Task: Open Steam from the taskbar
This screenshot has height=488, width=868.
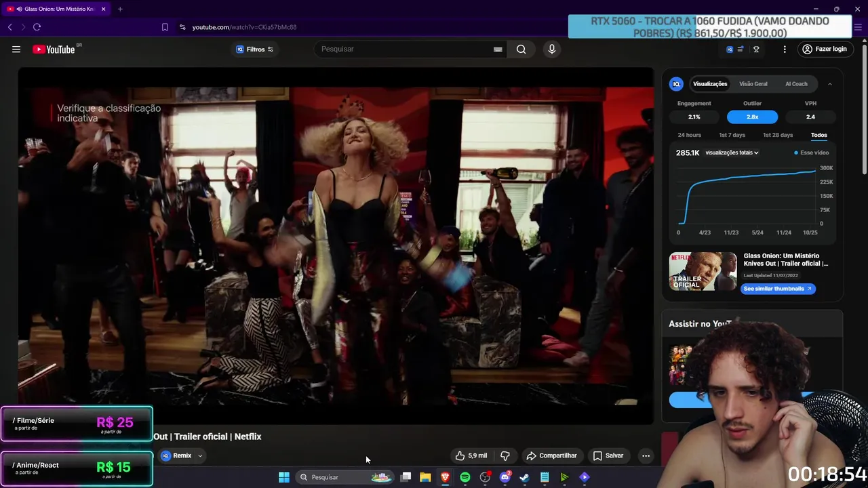Action: (x=524, y=477)
